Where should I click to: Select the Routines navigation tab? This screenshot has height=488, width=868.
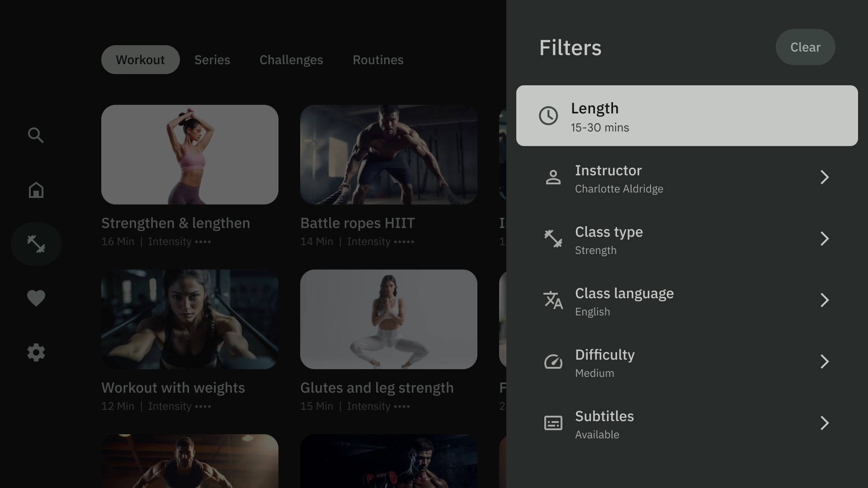point(378,59)
